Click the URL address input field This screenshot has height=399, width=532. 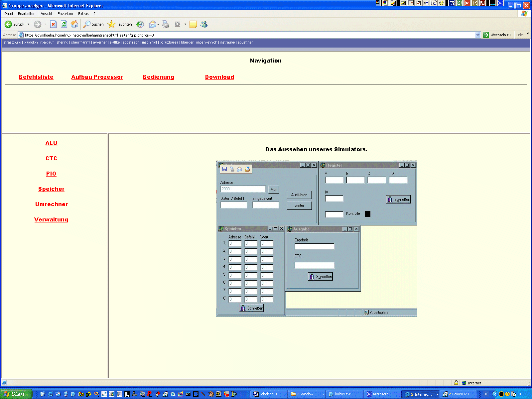click(249, 35)
